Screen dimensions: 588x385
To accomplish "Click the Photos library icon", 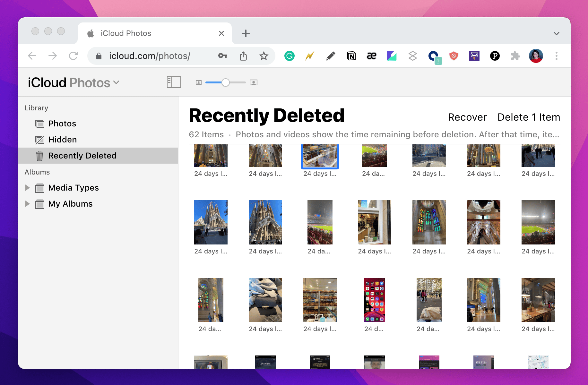I will pos(39,124).
